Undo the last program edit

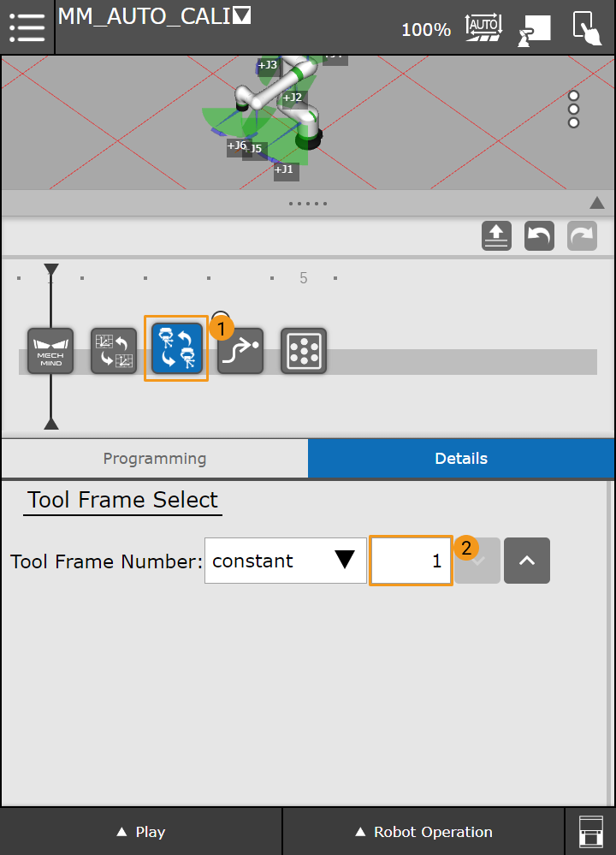tap(539, 236)
